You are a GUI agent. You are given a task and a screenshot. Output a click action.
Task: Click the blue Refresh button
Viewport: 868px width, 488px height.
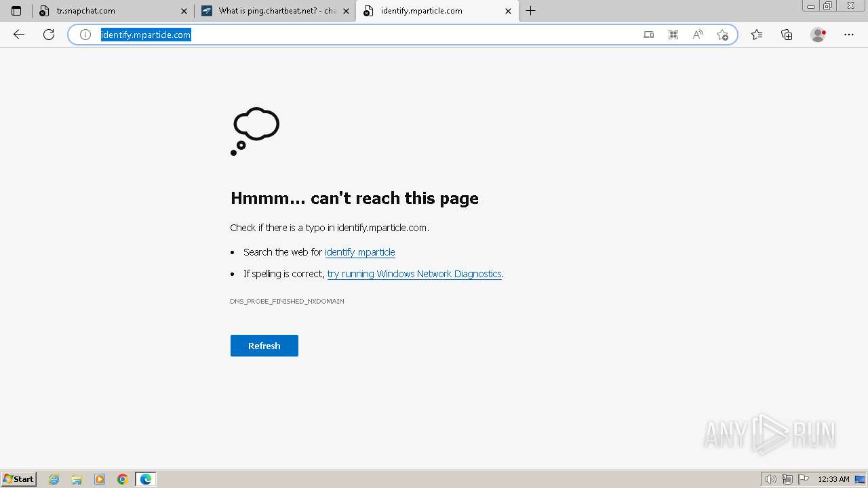click(264, 346)
